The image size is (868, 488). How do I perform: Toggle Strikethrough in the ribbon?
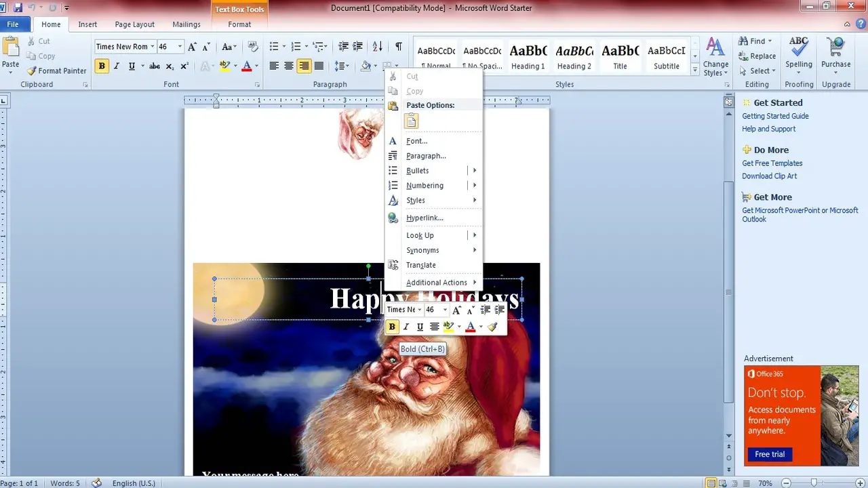(x=155, y=66)
